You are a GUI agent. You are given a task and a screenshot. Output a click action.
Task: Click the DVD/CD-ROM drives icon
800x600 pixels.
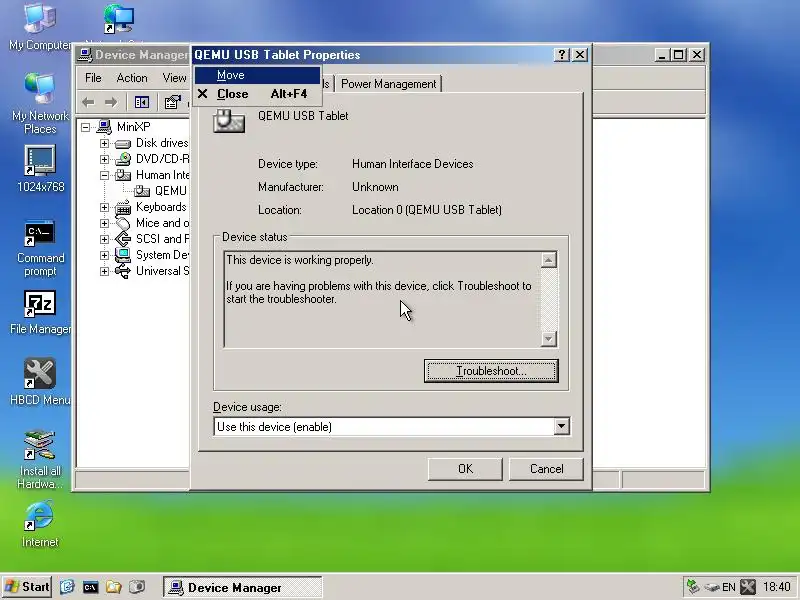123,159
